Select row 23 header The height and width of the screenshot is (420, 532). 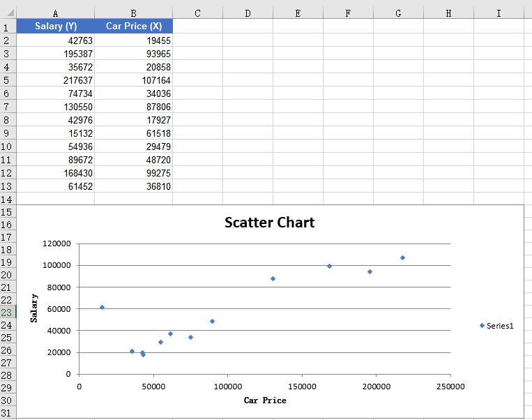pyautogui.click(x=8, y=313)
